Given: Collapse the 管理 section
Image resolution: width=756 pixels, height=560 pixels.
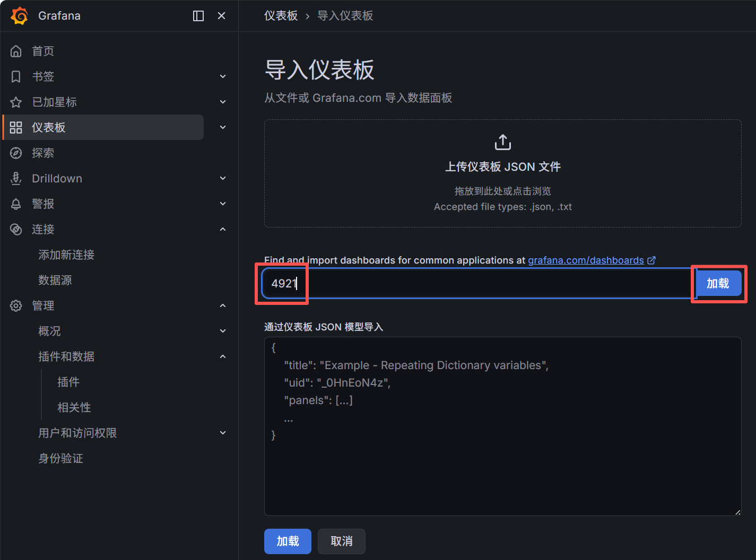Looking at the screenshot, I should click(x=223, y=305).
